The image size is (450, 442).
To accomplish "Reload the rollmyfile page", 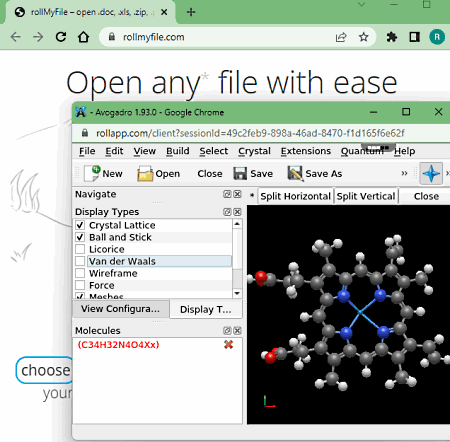I will [x=61, y=37].
